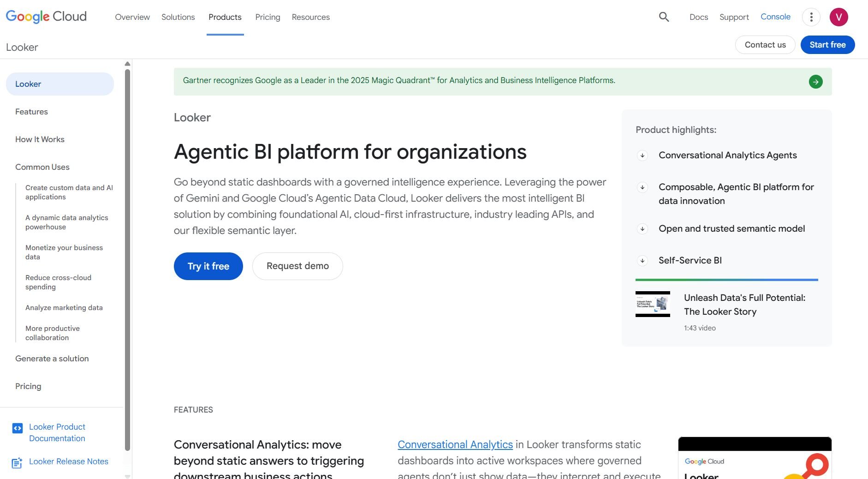The height and width of the screenshot is (479, 868).
Task: Open Looker Product Documentation via its code icon
Action: 18,428
